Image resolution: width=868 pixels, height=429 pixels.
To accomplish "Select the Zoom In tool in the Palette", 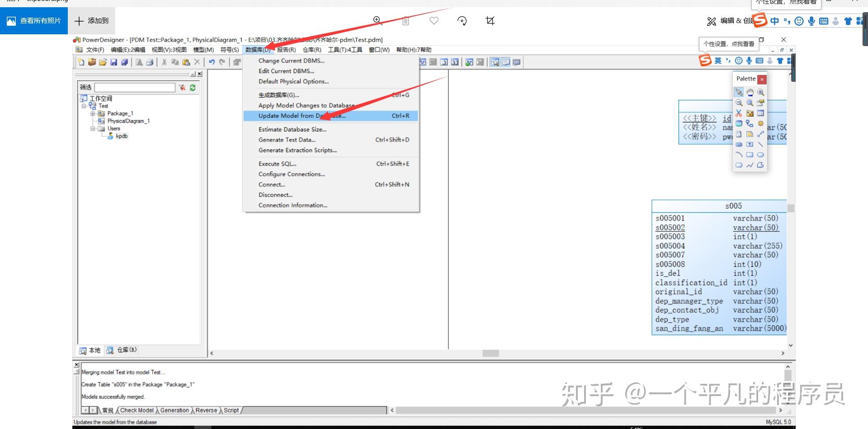I will pos(760,92).
